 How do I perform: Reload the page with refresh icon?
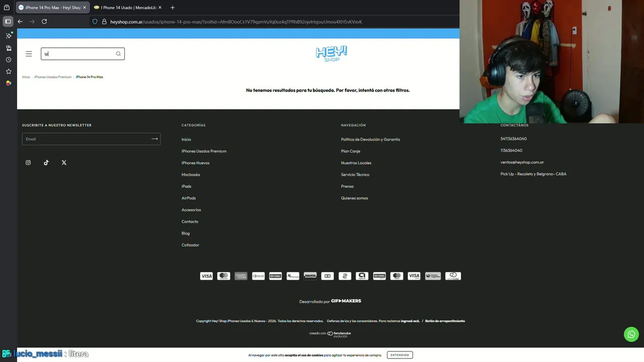[44, 22]
